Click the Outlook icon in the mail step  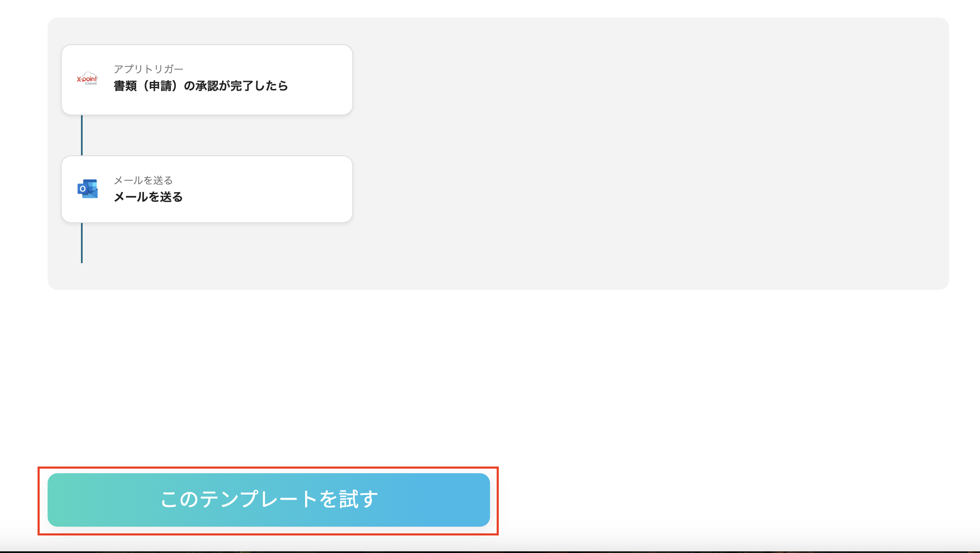(x=86, y=189)
